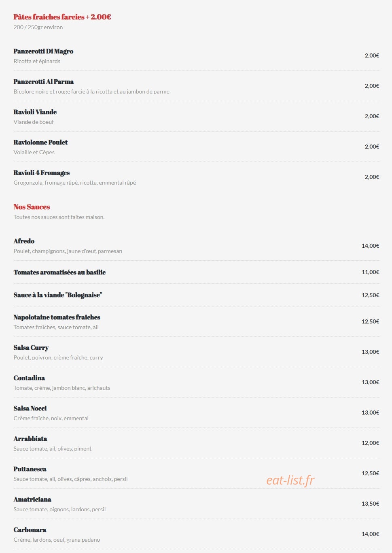Select the Carbonara sauce item
Image resolution: width=392 pixels, height=553 pixels.
click(30, 530)
